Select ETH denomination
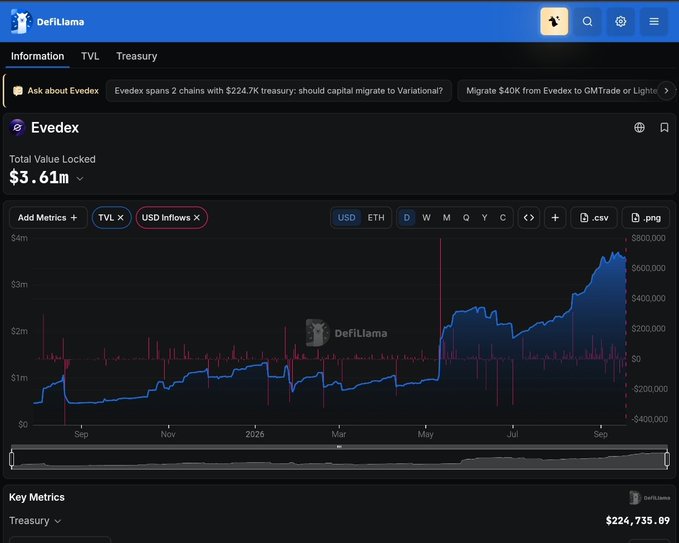679x543 pixels. click(376, 217)
